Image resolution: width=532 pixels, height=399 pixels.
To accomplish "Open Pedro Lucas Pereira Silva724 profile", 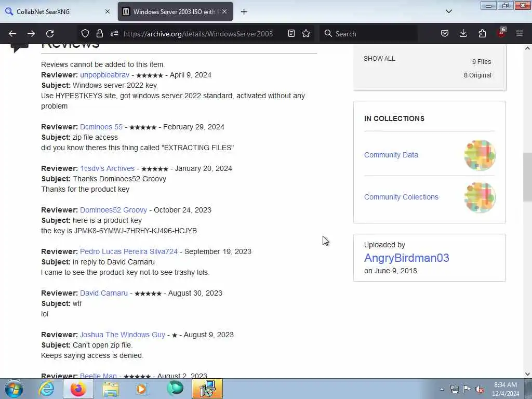I will (x=129, y=251).
